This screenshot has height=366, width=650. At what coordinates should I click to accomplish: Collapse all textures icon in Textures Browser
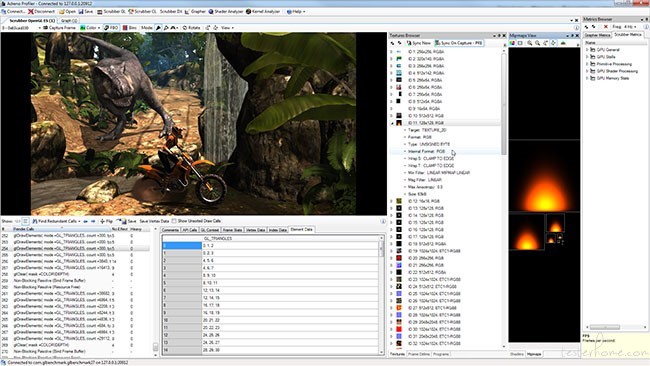400,43
